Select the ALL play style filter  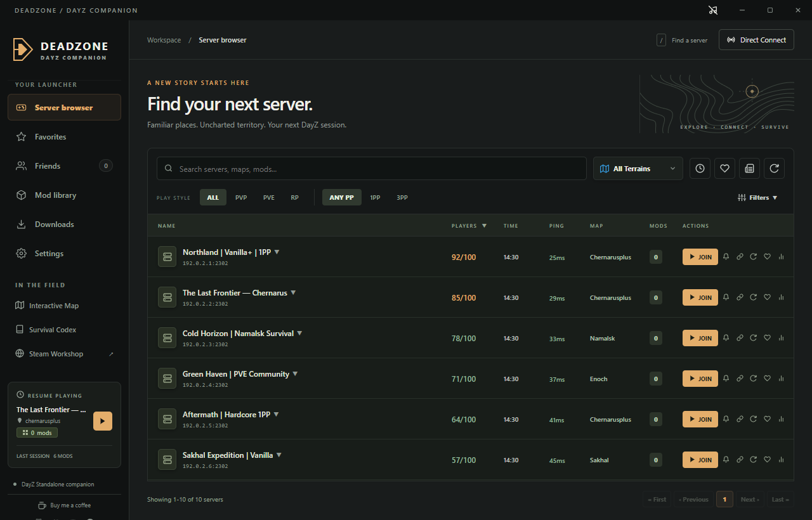click(x=213, y=197)
